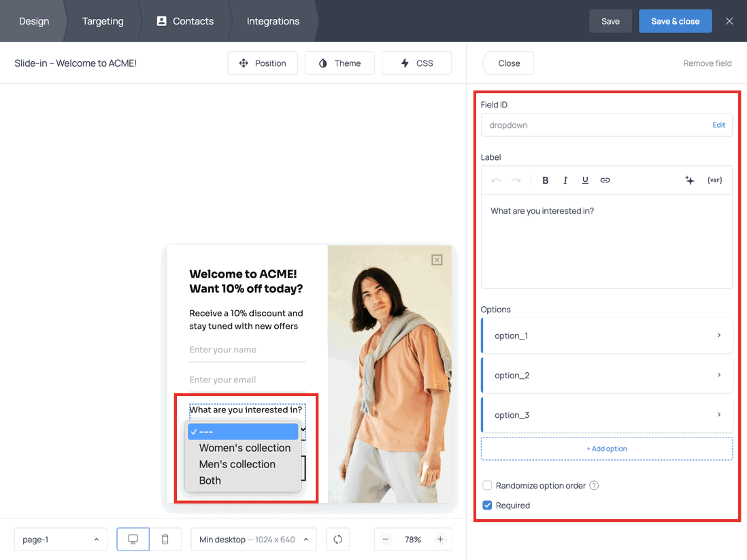Open the page-1 selector dropdown
The width and height of the screenshot is (747, 560).
pos(60,539)
